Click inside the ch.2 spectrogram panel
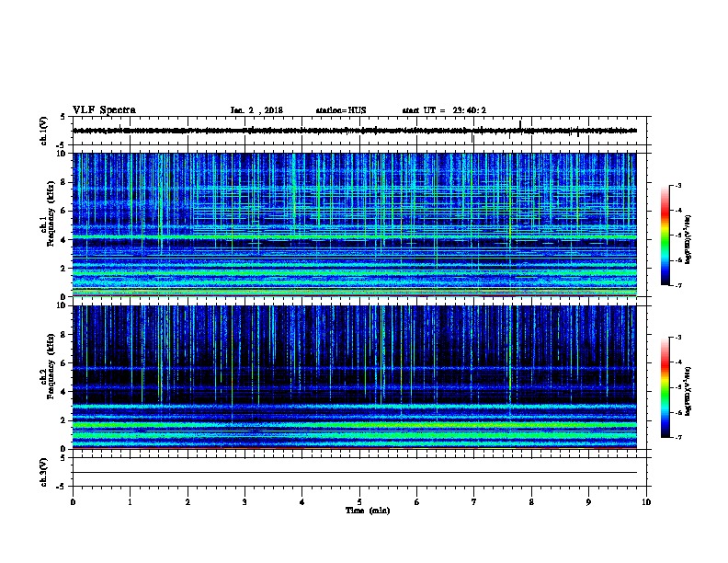Image resolution: width=728 pixels, height=563 pixels. [x=355, y=377]
